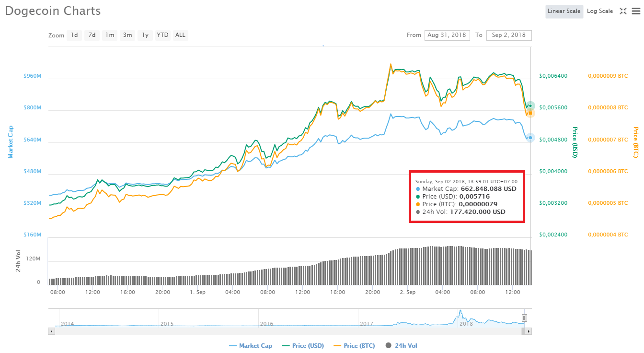Click the $0,004800 price axis label
This screenshot has height=353, width=644.
553,140
